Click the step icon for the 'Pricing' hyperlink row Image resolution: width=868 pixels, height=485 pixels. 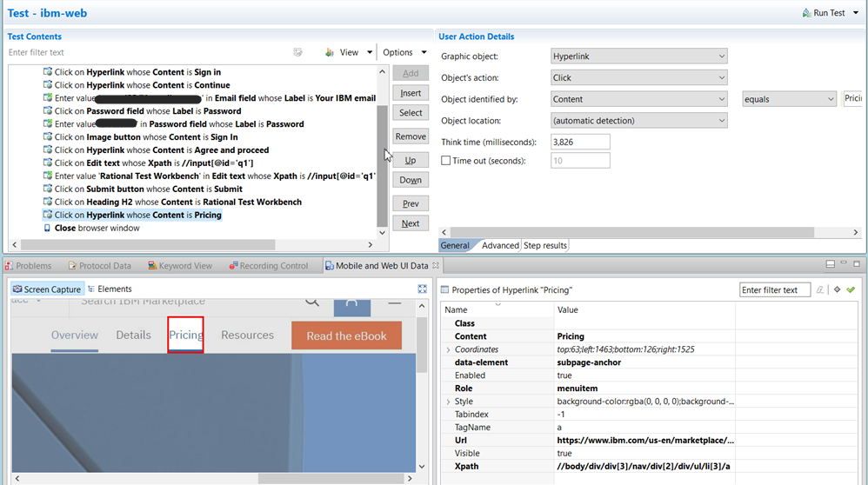(48, 215)
